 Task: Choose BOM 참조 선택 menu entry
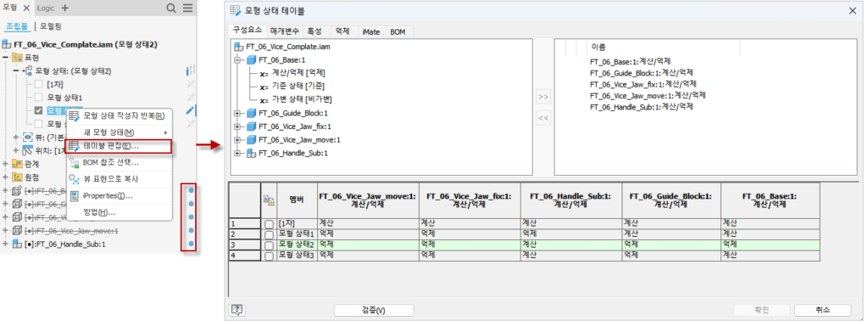tap(119, 163)
